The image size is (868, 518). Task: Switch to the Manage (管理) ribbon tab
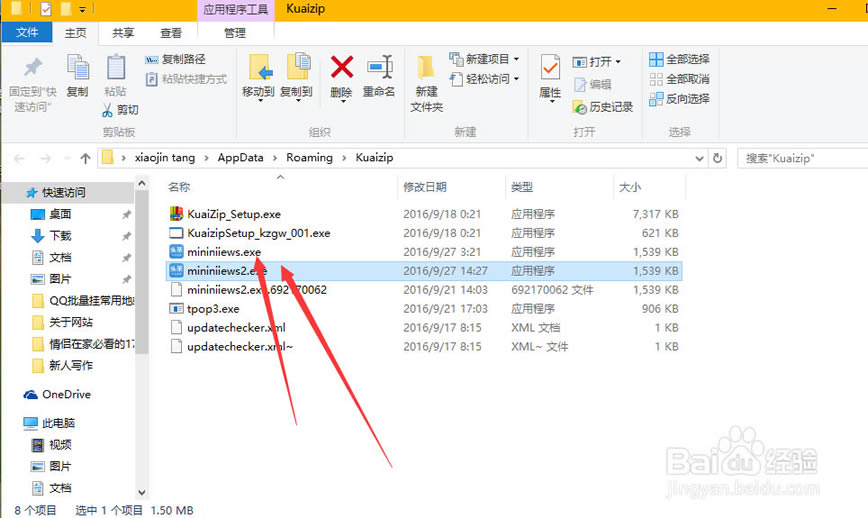click(235, 33)
